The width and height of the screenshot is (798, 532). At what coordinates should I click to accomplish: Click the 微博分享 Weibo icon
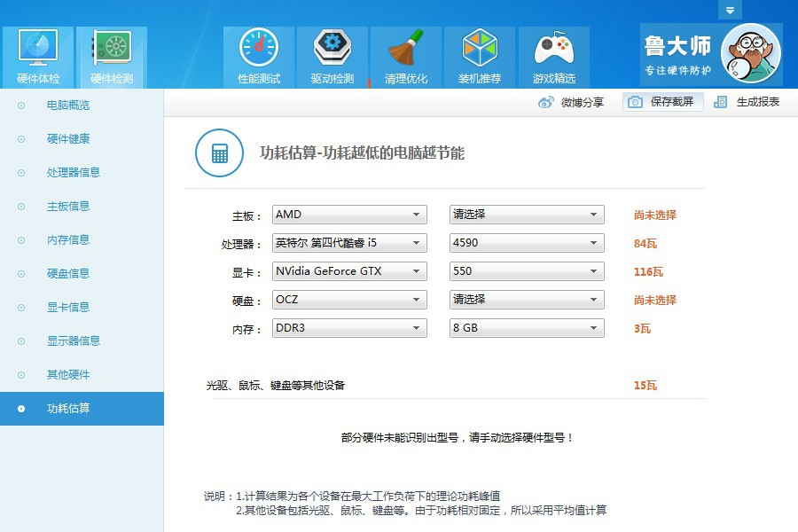click(545, 102)
